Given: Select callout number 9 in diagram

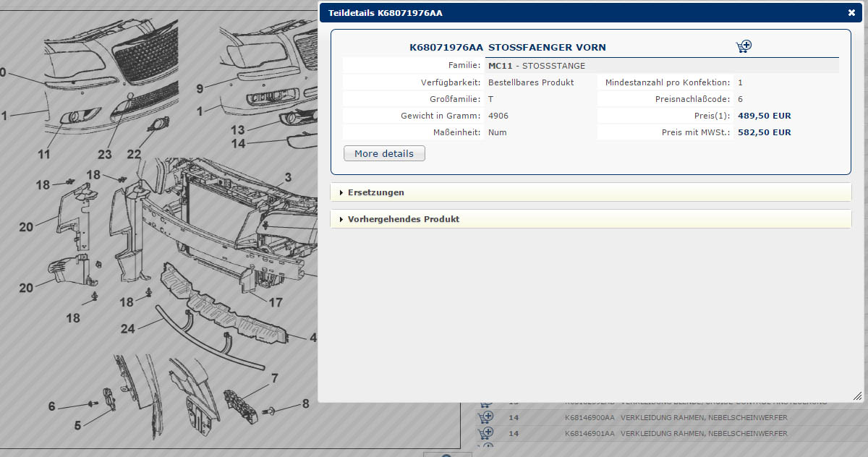Looking at the screenshot, I should [200, 89].
